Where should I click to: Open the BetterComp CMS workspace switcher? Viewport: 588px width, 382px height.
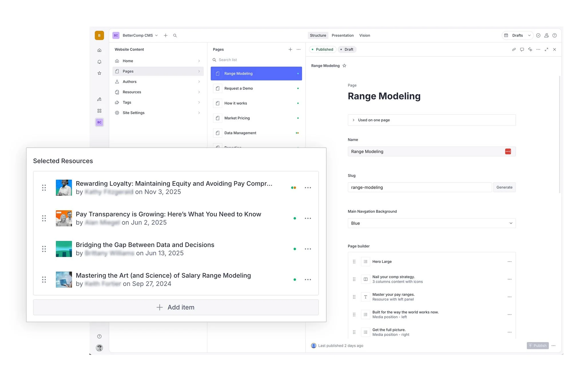pyautogui.click(x=137, y=35)
